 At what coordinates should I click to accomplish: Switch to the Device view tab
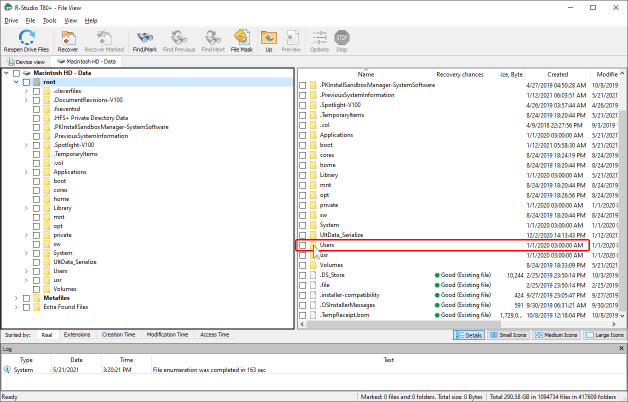coord(26,62)
